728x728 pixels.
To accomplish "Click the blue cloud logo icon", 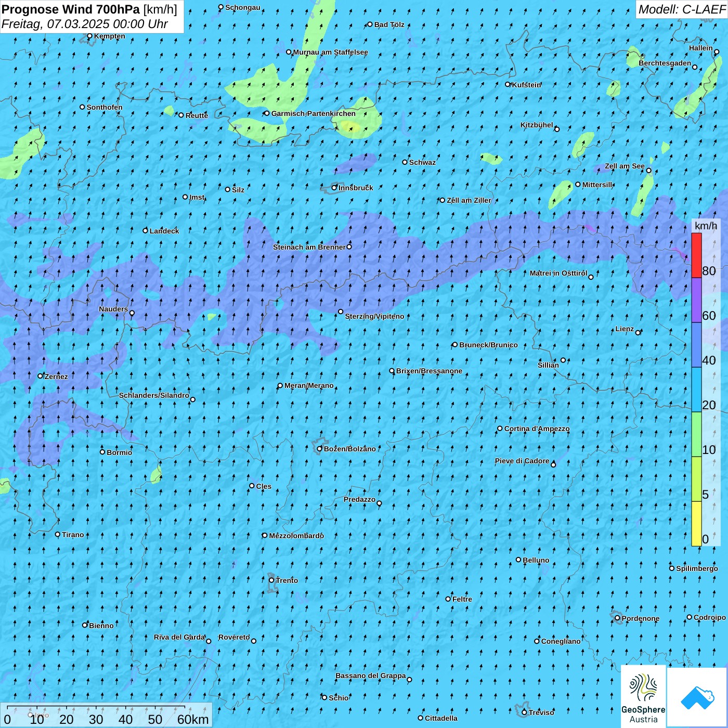I will pyautogui.click(x=697, y=697).
